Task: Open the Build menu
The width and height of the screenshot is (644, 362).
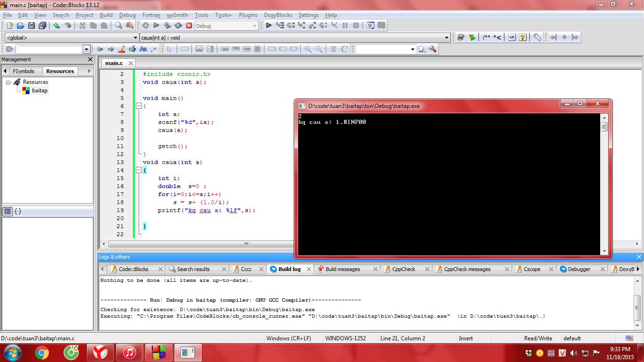Action: (x=106, y=15)
